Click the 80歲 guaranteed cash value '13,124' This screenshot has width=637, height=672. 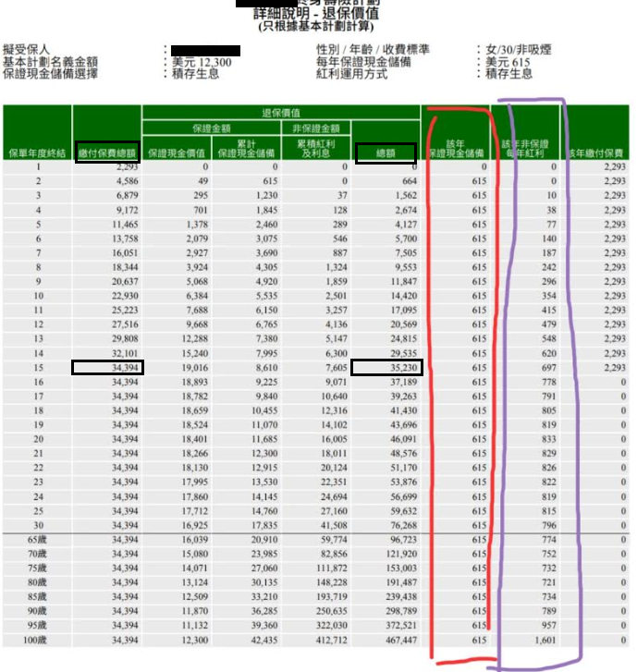(195, 582)
